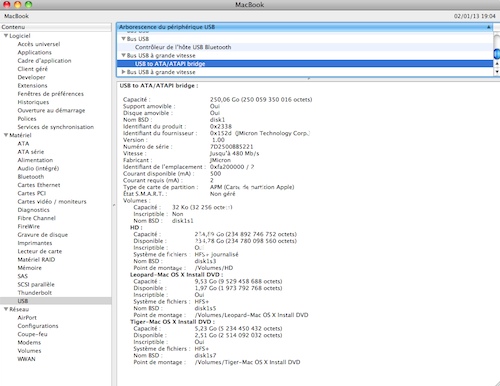
Task: Select Diagnostics in sidebar
Action: tap(33, 210)
